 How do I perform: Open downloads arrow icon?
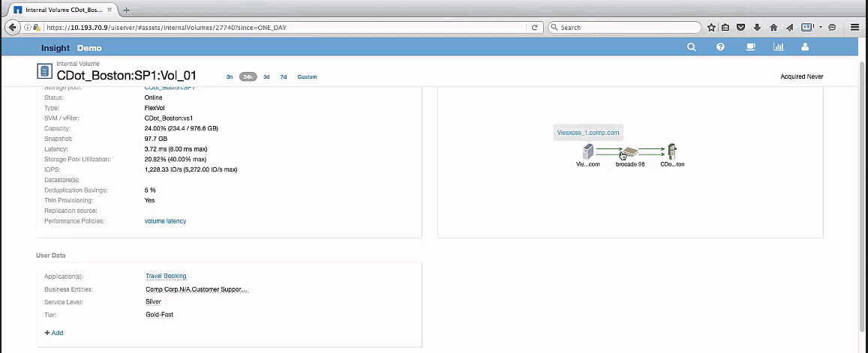click(x=758, y=27)
